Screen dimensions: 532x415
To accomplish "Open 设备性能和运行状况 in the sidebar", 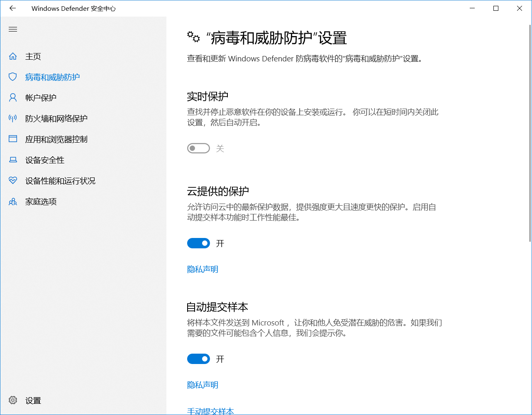I will click(x=60, y=181).
